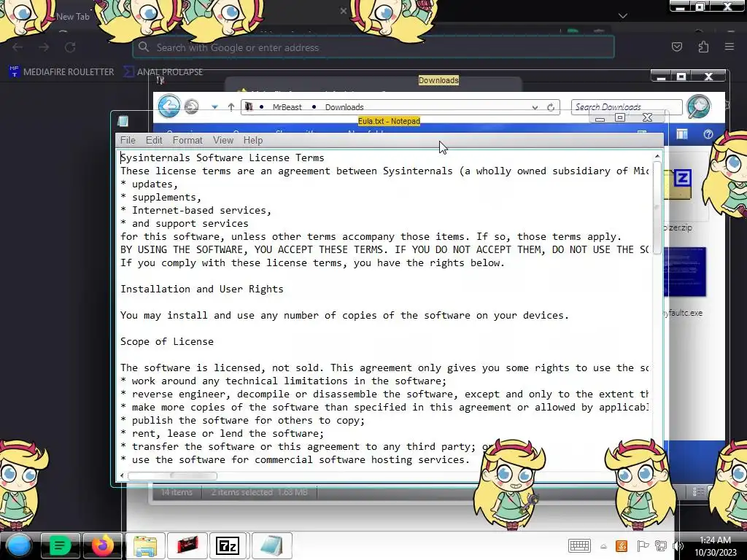Click the orange Java tray icon

click(x=622, y=545)
